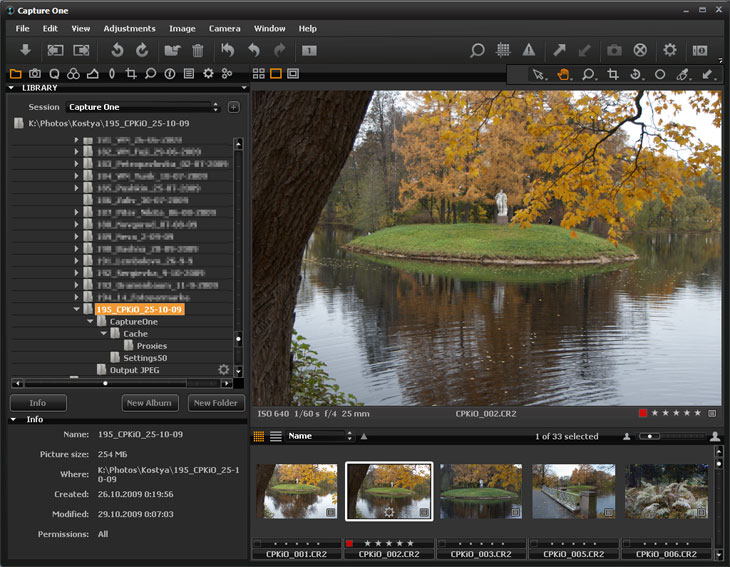
Task: Click the rotate right icon in toolbar
Action: (x=142, y=50)
